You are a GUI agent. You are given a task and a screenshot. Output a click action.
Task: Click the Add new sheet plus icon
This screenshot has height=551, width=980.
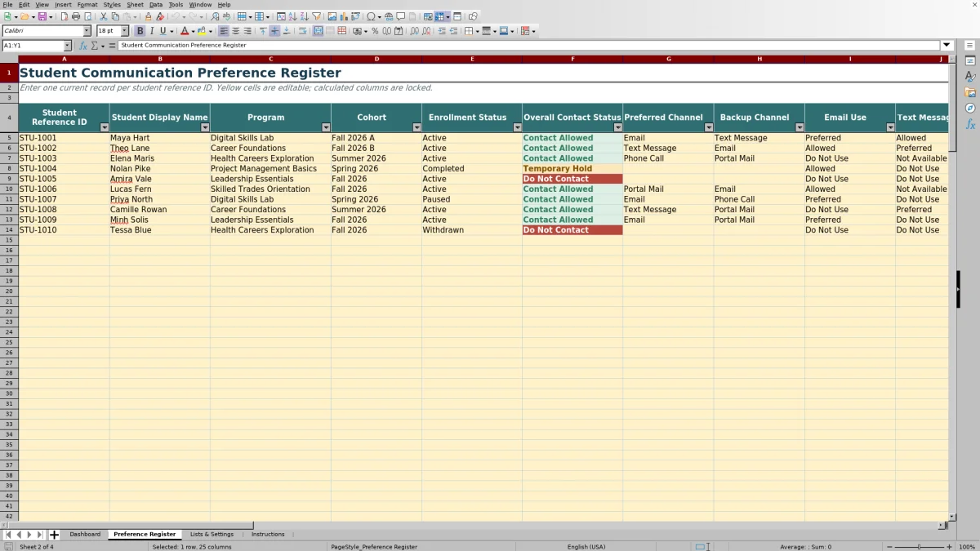[54, 535]
